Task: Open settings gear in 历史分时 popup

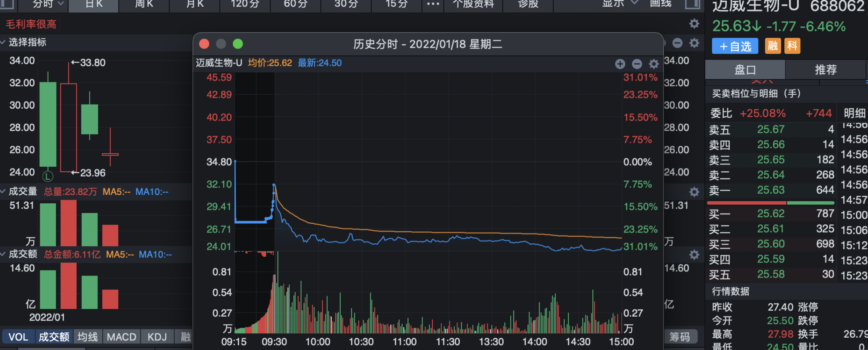Action: 654,64
